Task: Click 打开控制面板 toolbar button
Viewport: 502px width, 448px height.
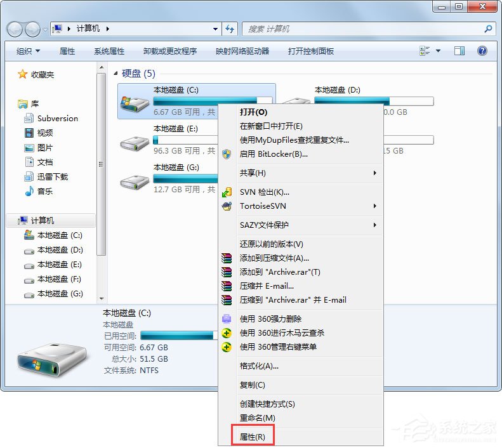Action: click(x=310, y=51)
